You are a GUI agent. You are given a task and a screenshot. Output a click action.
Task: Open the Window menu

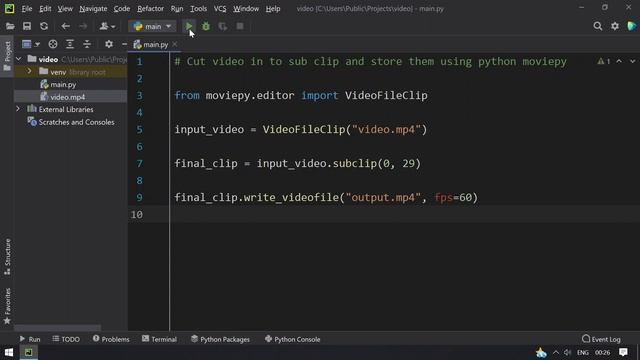click(x=246, y=9)
